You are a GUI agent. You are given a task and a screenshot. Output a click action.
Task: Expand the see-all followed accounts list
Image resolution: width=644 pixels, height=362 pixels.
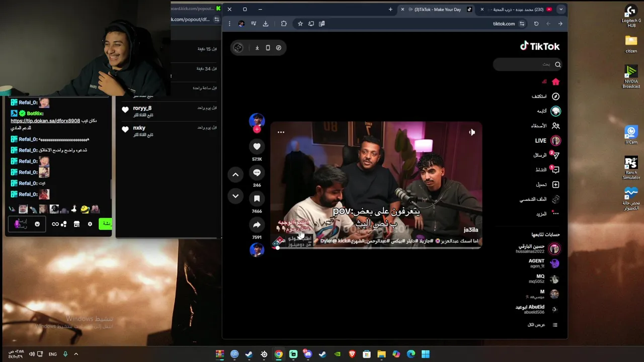point(542,325)
